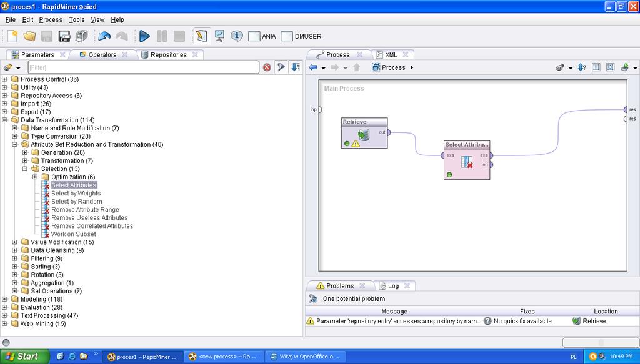Expand the Process Control folder
Screen dimensions: 640x364
[4, 79]
